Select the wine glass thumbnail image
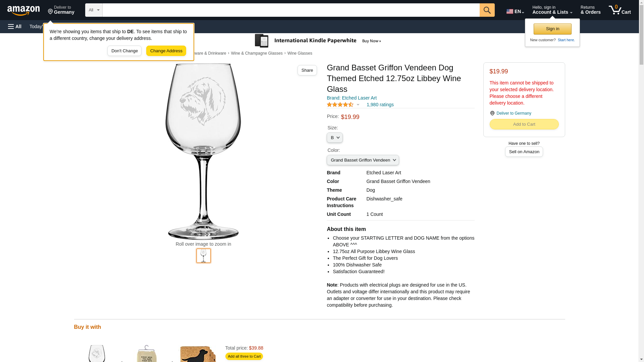The height and width of the screenshot is (362, 644). [x=204, y=256]
